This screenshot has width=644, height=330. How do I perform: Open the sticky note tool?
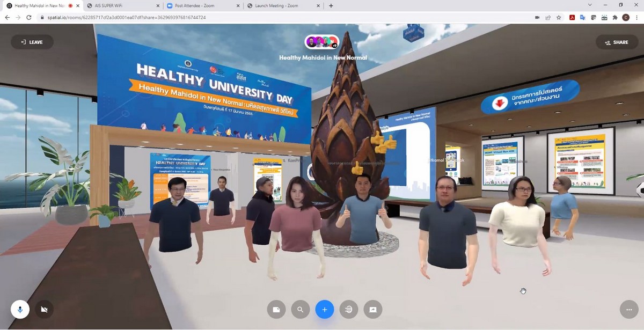pyautogui.click(x=276, y=310)
